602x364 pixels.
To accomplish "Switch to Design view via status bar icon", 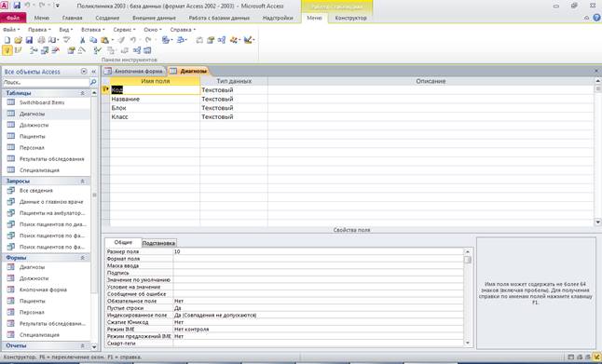I will pos(596,357).
